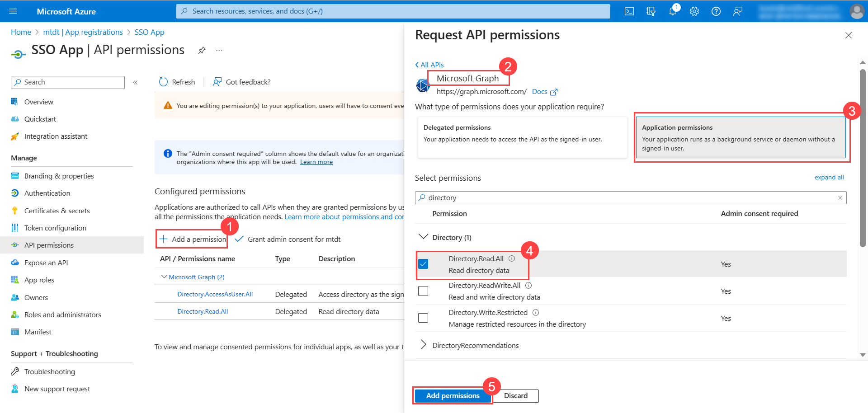Open the notifications bell

click(x=672, y=11)
